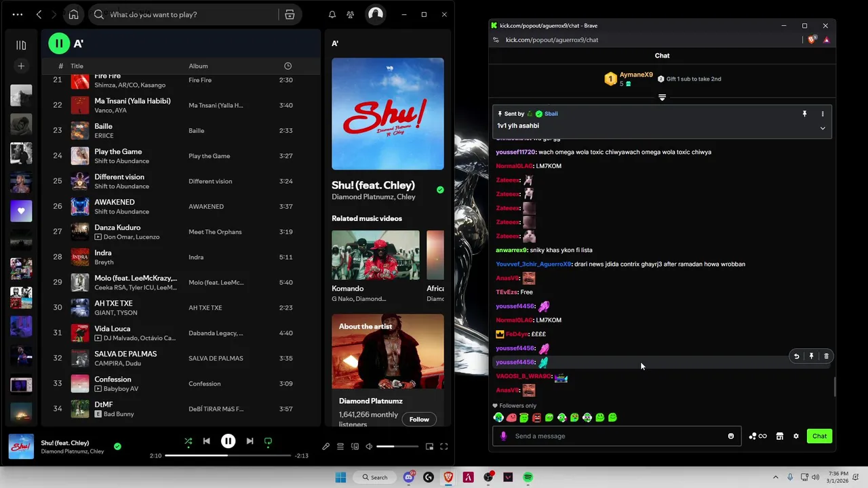Open the Shu! album cover in side panel
The height and width of the screenshot is (488, 868).
tap(388, 113)
